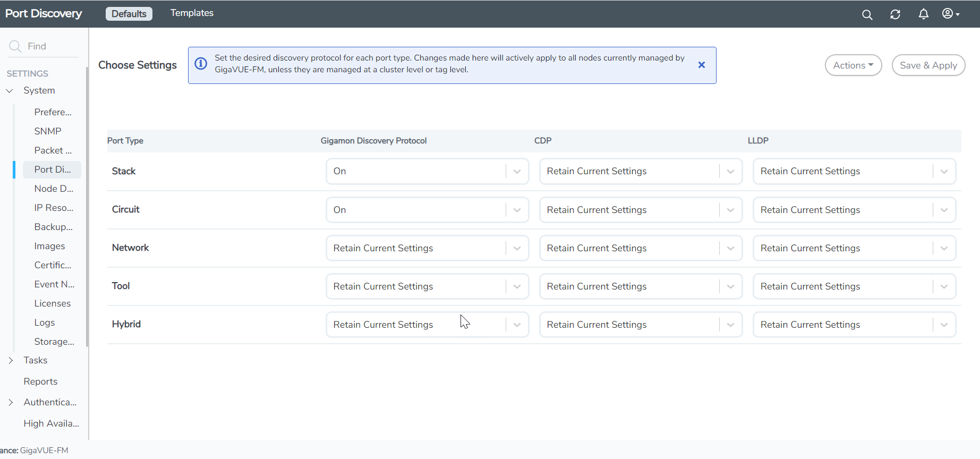
Task: Click the Save & Apply button
Action: (928, 65)
